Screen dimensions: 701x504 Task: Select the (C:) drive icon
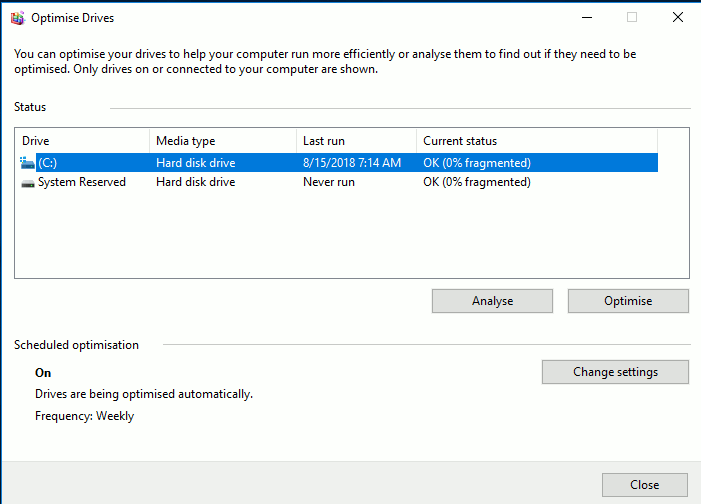click(x=27, y=163)
